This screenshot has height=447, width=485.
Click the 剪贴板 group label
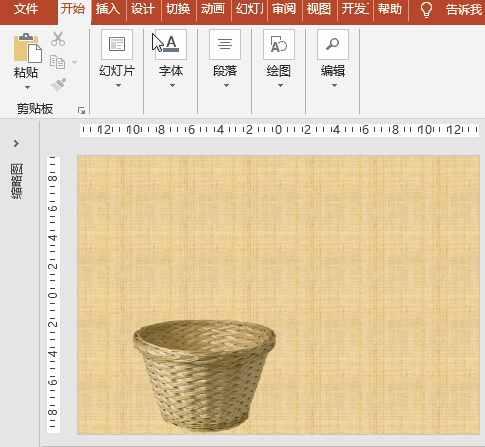[35, 109]
